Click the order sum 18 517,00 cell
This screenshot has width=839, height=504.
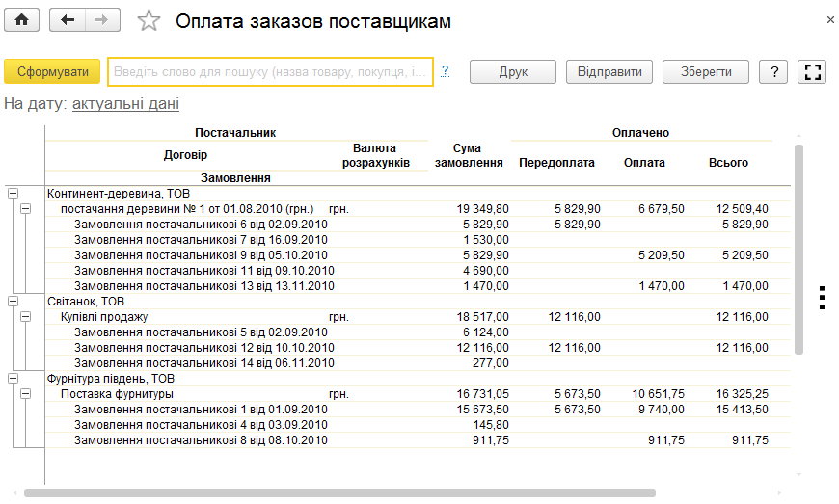(482, 317)
